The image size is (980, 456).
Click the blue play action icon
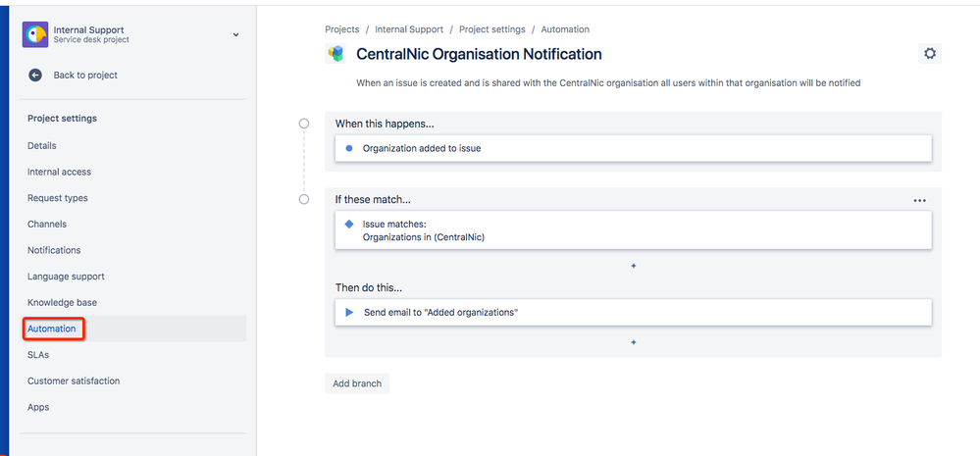pos(349,312)
